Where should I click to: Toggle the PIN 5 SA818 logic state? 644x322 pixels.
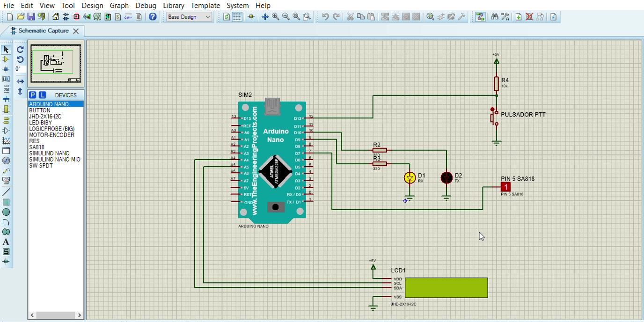tap(505, 187)
